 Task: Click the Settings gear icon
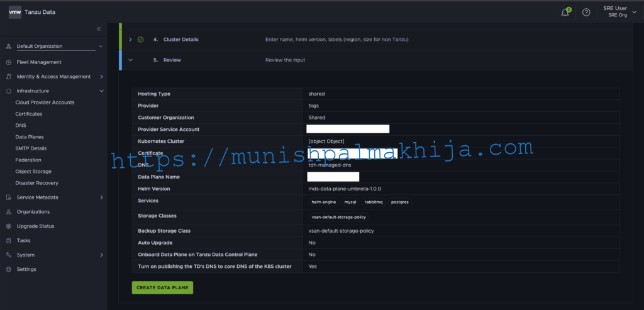9,269
